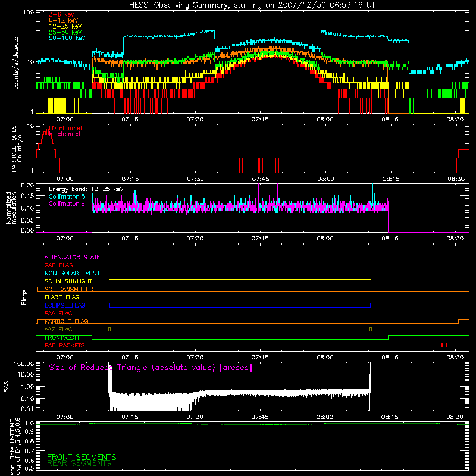Select the PARTICLE FLAG label
The height and width of the screenshot is (476, 476).
[67, 321]
